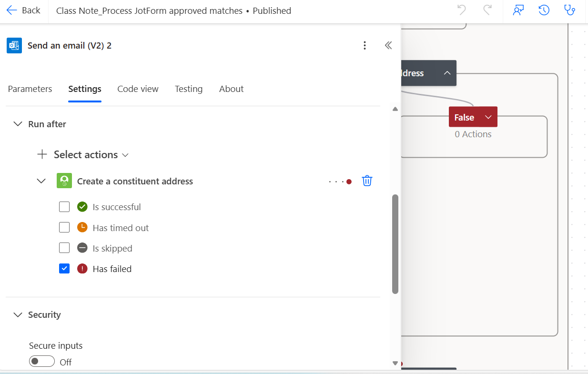
Task: Turn on the Secure inputs toggle
Action: pyautogui.click(x=42, y=362)
